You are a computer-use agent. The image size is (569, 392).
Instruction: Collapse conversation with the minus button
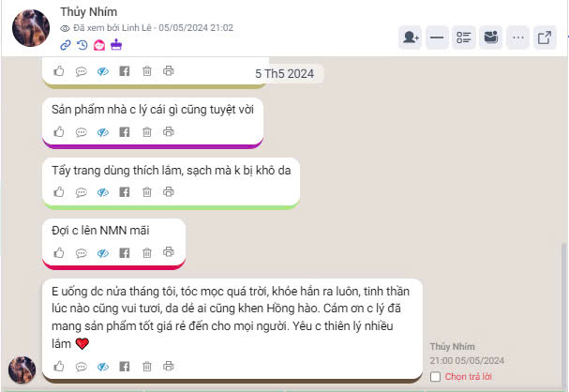click(437, 38)
